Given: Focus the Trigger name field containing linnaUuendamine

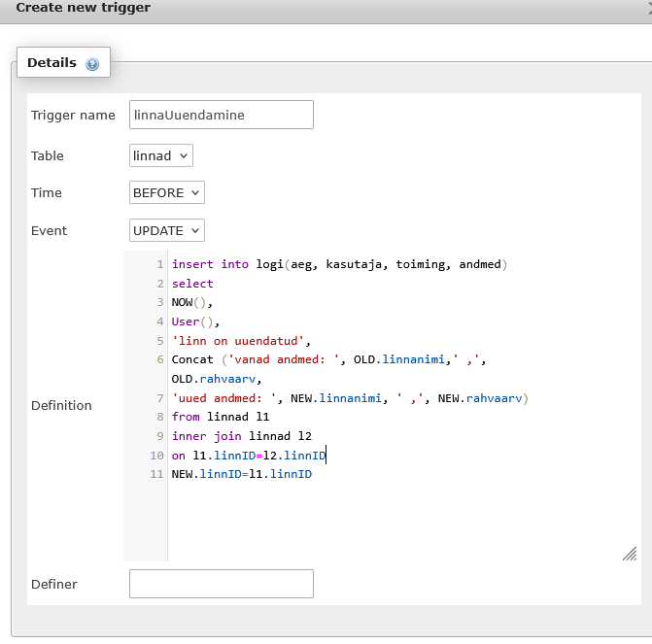Looking at the screenshot, I should pos(222,115).
